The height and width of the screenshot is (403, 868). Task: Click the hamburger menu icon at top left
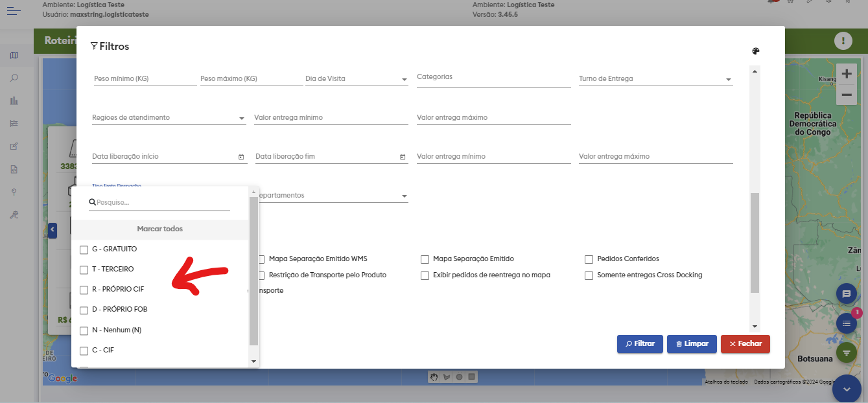(14, 11)
